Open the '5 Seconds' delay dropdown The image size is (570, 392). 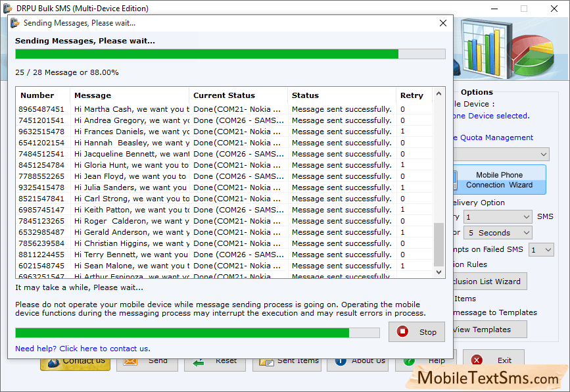tap(497, 233)
